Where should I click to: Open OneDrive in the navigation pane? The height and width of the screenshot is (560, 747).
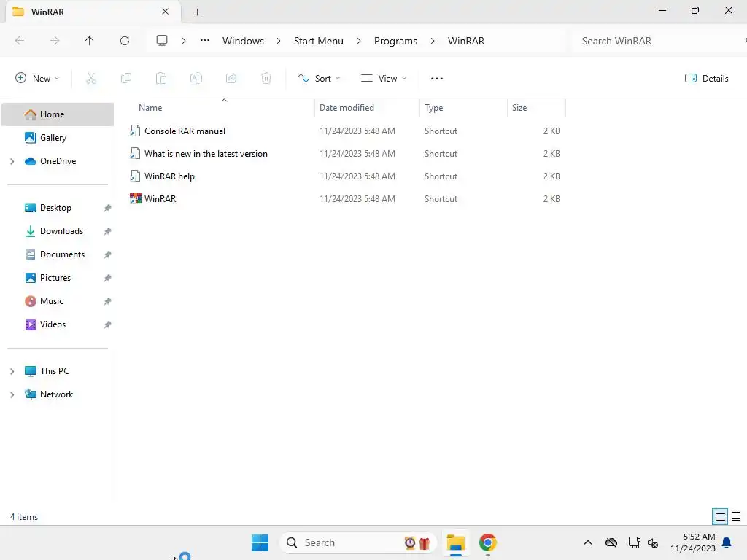click(x=58, y=161)
